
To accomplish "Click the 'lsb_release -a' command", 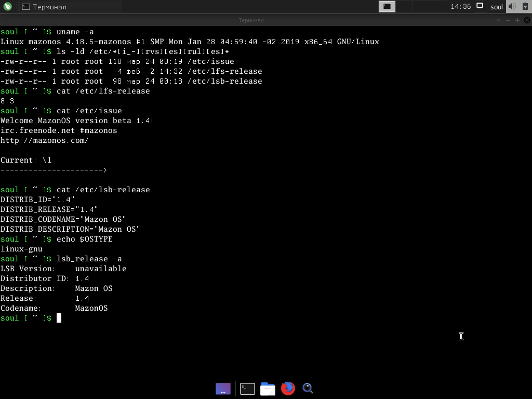I will tap(89, 259).
